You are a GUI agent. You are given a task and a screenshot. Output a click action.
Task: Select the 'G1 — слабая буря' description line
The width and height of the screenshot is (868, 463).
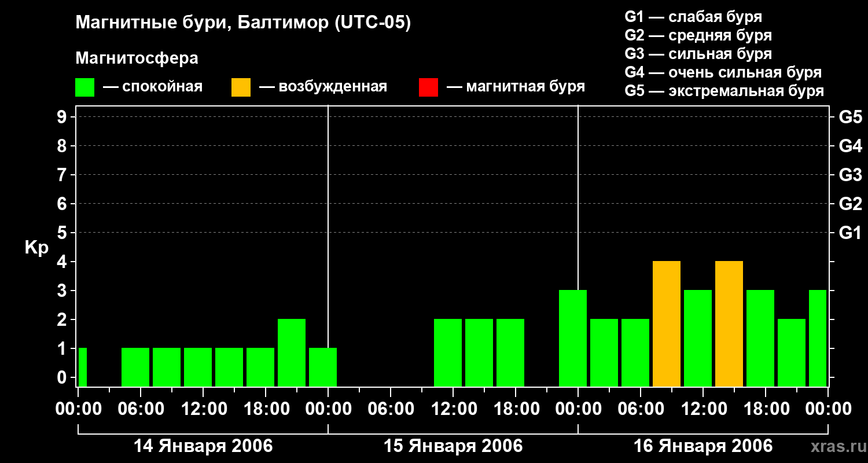coord(693,17)
